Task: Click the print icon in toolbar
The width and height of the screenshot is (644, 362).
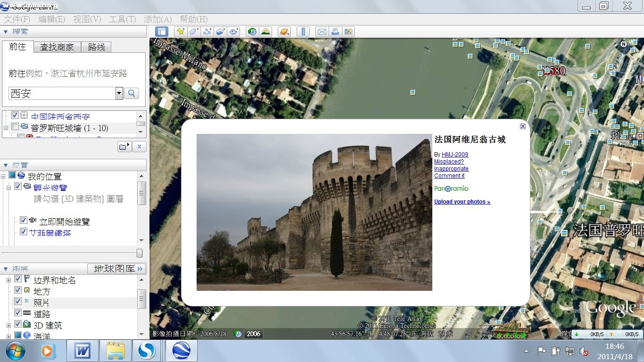Action: 335,32
